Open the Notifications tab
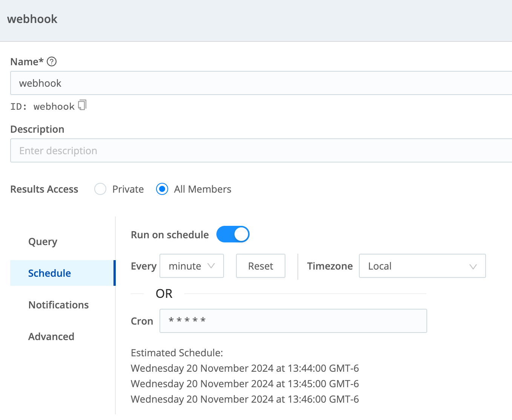512x420 pixels. pyautogui.click(x=58, y=305)
